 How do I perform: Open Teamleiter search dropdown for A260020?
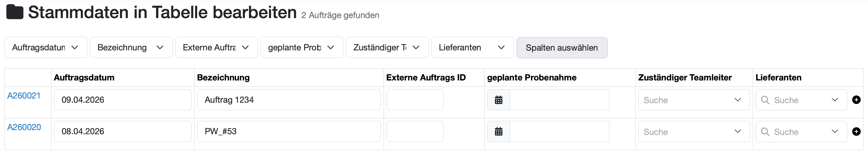coord(694,132)
